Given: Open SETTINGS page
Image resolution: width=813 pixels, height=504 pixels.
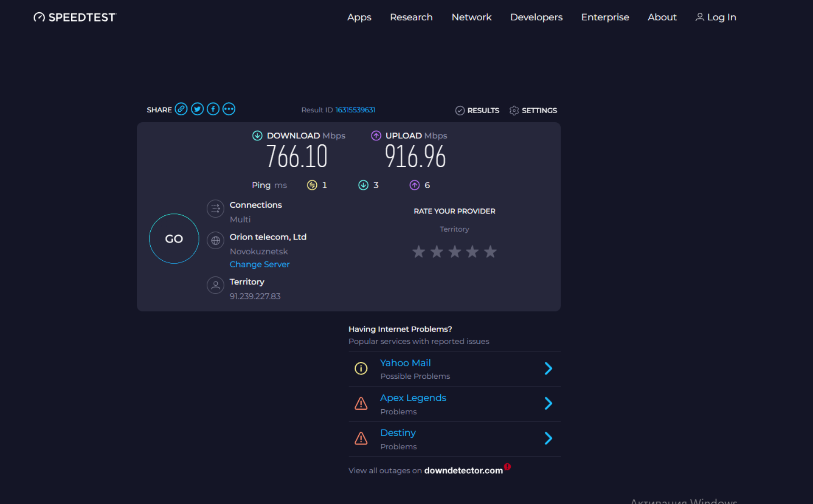Looking at the screenshot, I should pyautogui.click(x=539, y=110).
